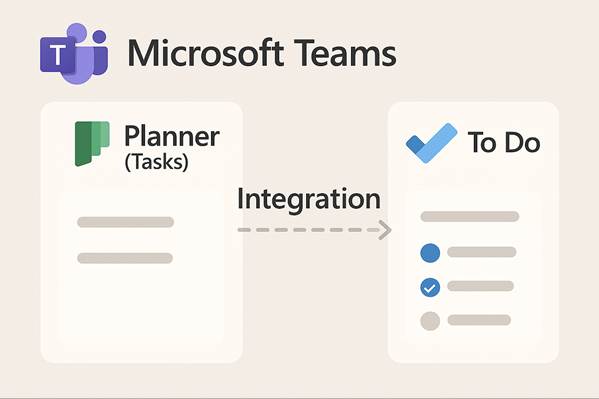Click the Integration label
This screenshot has width=599, height=399.
click(309, 199)
